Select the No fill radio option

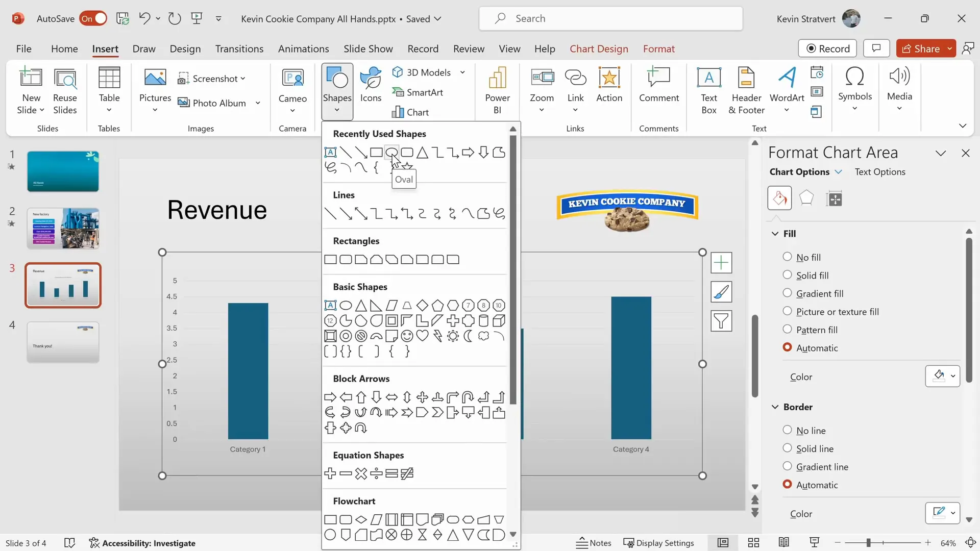coord(787,257)
